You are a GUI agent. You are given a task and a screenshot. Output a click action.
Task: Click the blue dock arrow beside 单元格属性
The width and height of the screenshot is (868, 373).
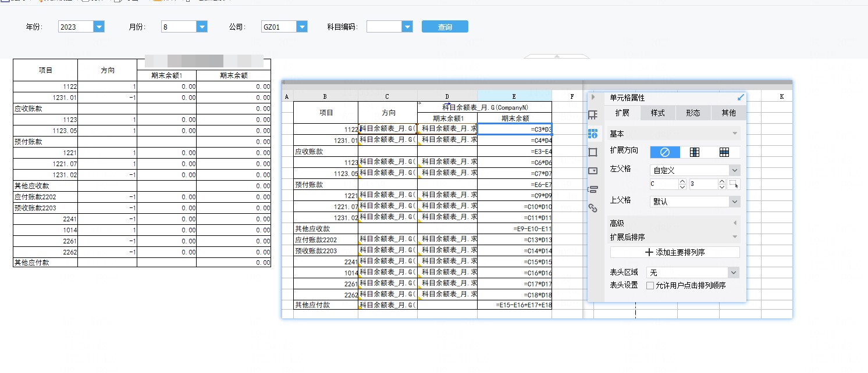pyautogui.click(x=740, y=98)
